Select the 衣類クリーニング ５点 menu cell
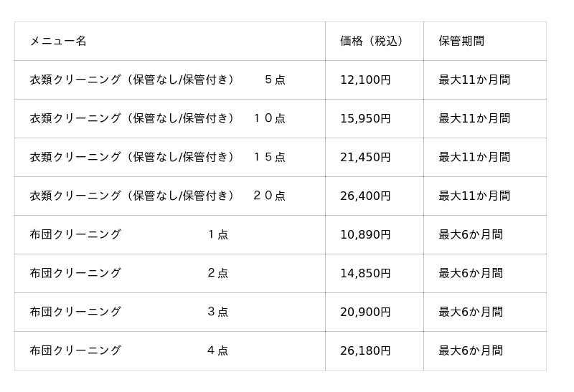The image size is (574, 392). (157, 80)
